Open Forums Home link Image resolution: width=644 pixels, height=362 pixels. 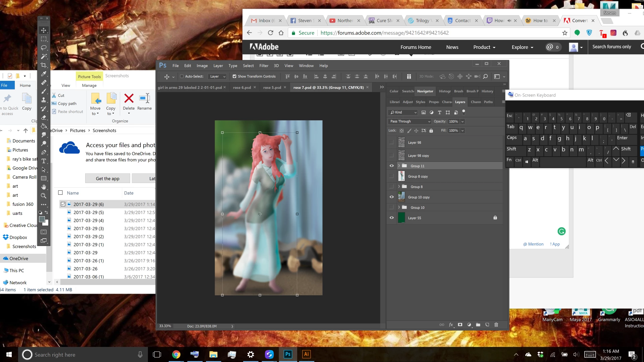coord(416,47)
